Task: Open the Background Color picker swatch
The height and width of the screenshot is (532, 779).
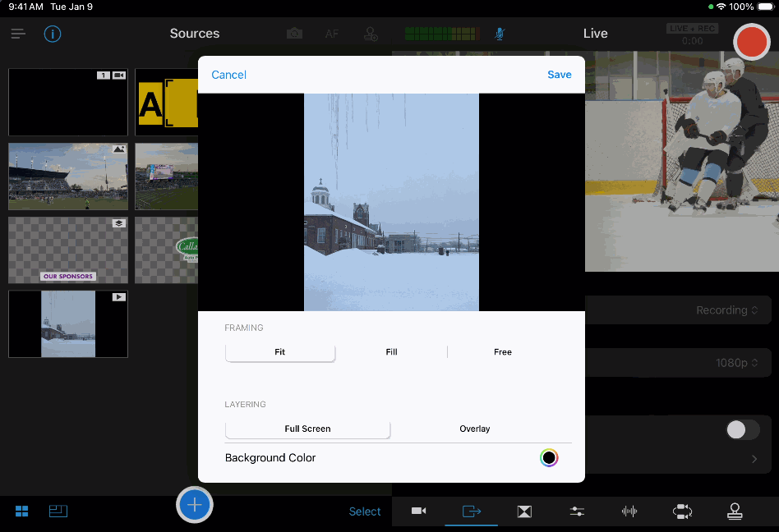Action: tap(549, 458)
